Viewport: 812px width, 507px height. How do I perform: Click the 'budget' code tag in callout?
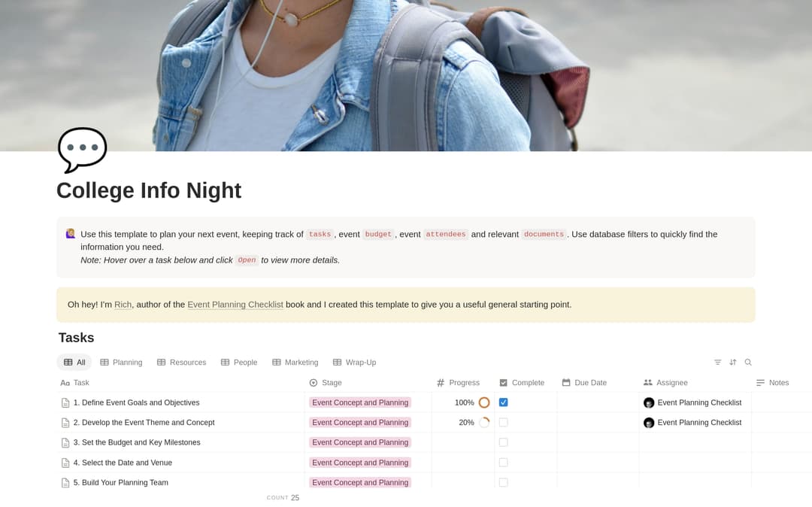(378, 234)
